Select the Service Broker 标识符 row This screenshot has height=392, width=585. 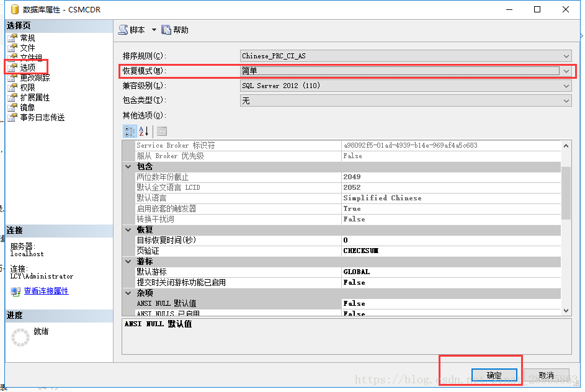[348, 146]
